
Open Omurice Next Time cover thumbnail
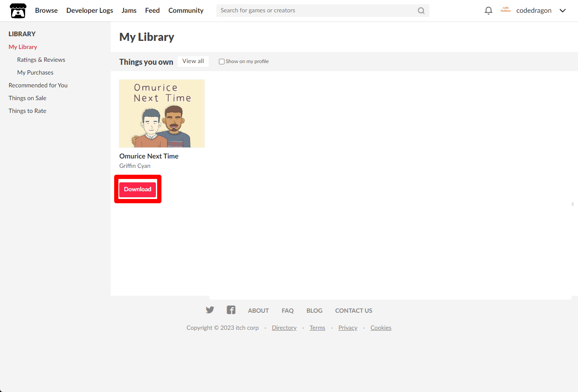[162, 113]
